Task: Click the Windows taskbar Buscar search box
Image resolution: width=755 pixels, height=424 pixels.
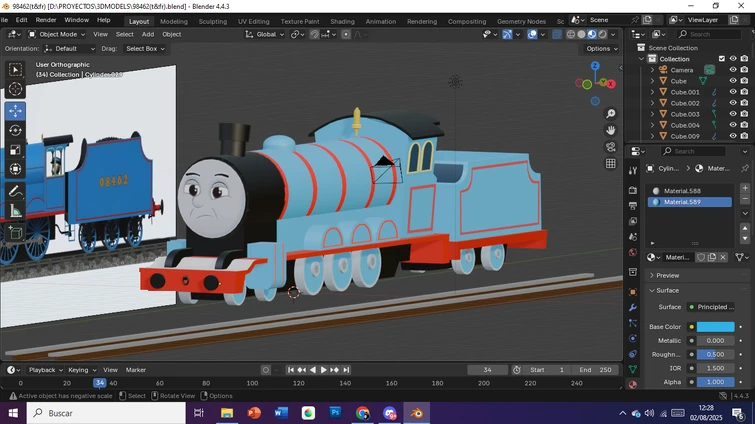Action: point(106,413)
